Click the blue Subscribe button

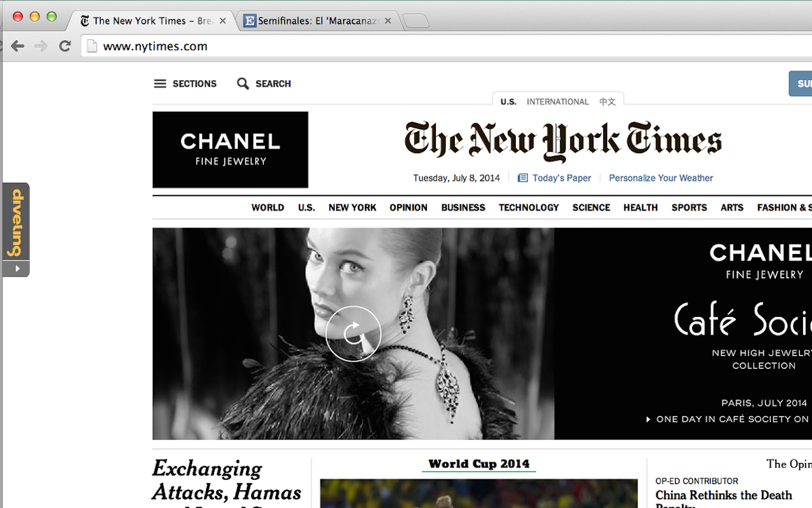[801, 84]
